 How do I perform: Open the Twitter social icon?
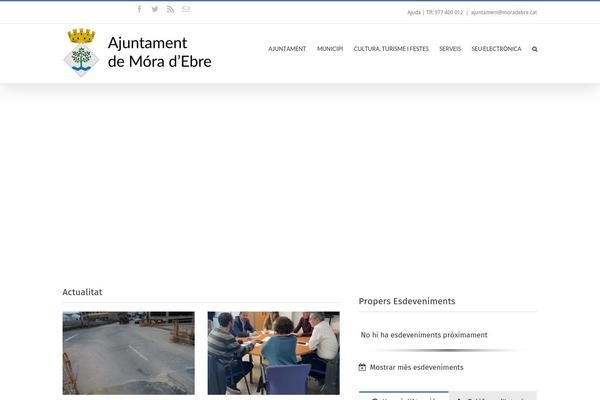coord(155,9)
